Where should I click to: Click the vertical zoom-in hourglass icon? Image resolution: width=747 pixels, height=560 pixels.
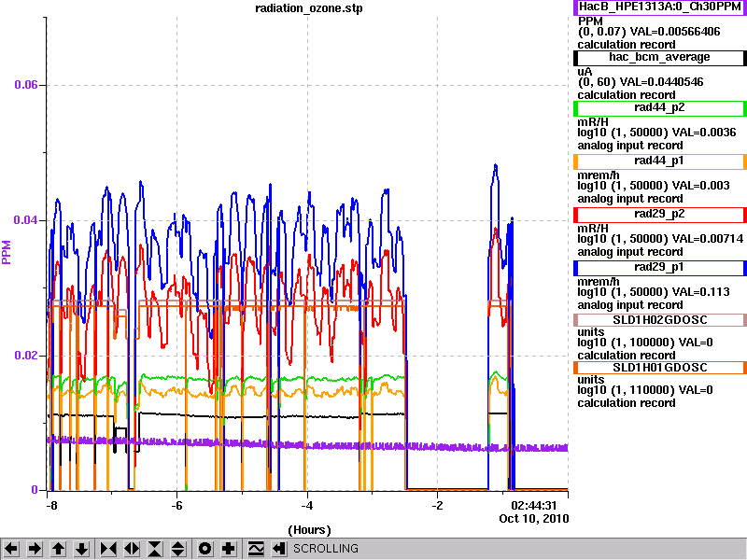pyautogui.click(x=155, y=549)
